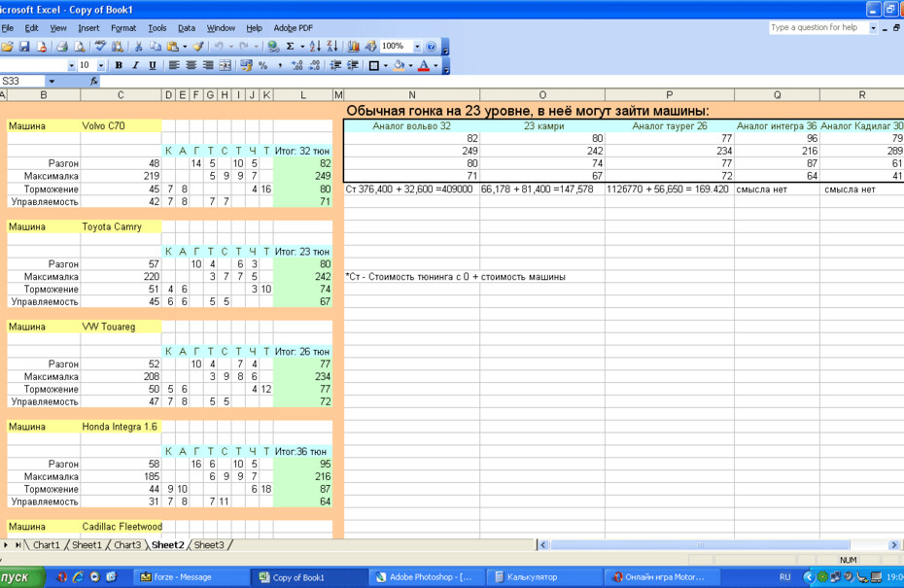Screen dimensions: 904x588
Task: Select column L header
Action: click(x=302, y=95)
